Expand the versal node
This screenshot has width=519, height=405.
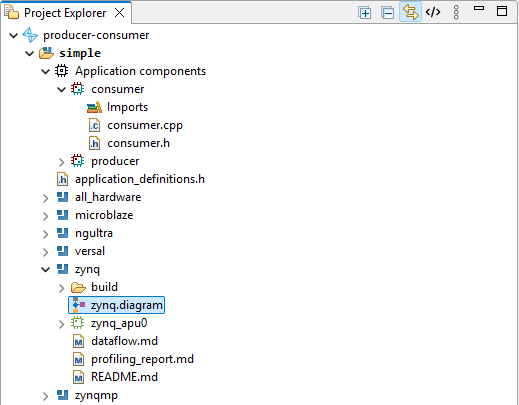(x=45, y=252)
